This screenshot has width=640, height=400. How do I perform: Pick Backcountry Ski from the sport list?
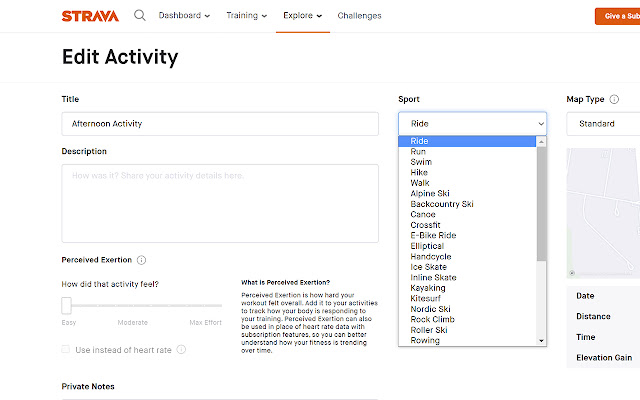coord(467,204)
